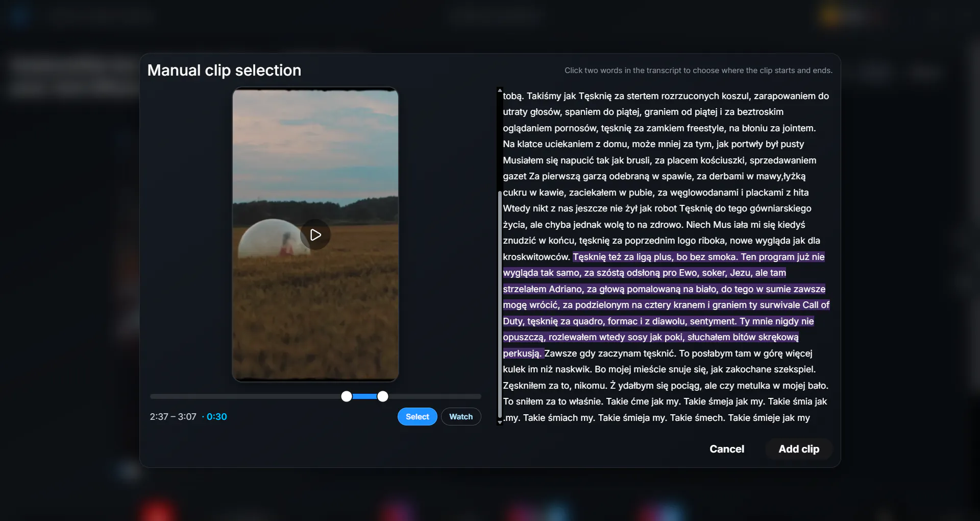Click the transcript scroll up arrow
This screenshot has width=980, height=521.
[x=500, y=90]
